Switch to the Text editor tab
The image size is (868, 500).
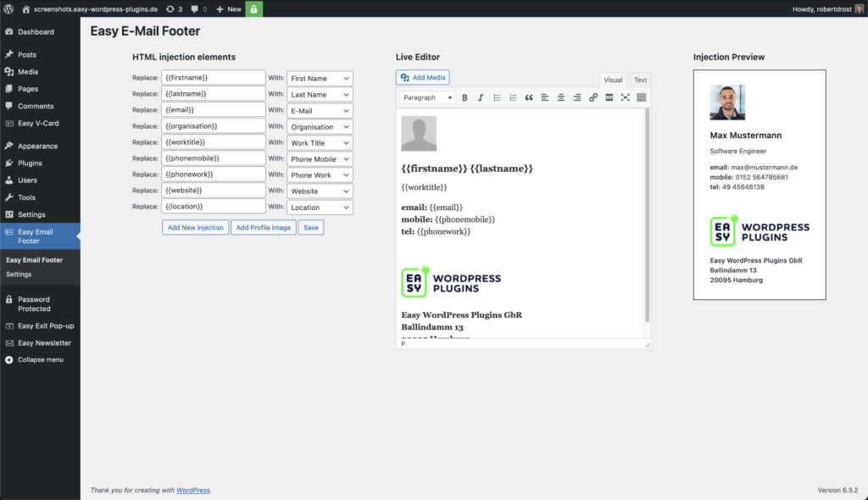pyautogui.click(x=640, y=80)
